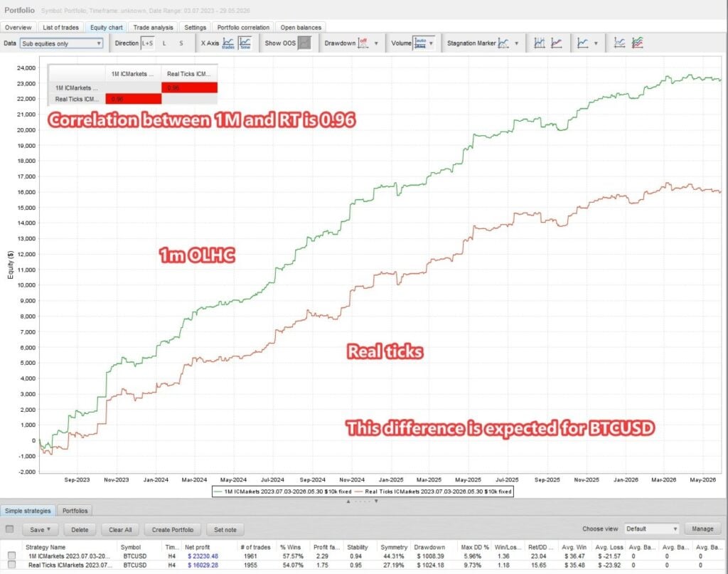Click the 1M ICMarkets strategy name
Viewport: 728px width, 574px height.
tap(69, 556)
